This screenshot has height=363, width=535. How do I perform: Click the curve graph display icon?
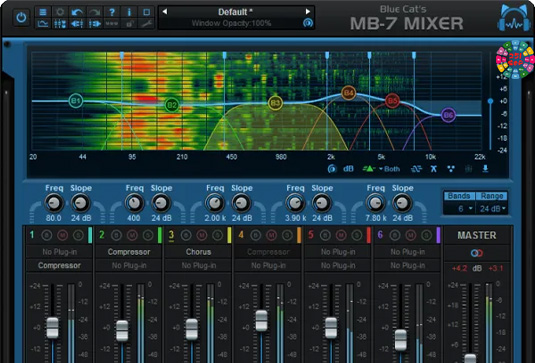(43, 24)
